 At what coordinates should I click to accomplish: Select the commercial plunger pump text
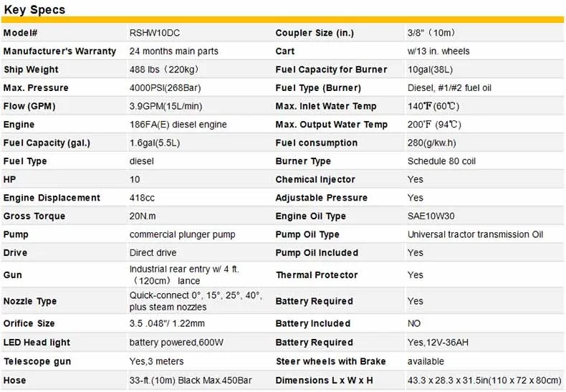(x=182, y=234)
